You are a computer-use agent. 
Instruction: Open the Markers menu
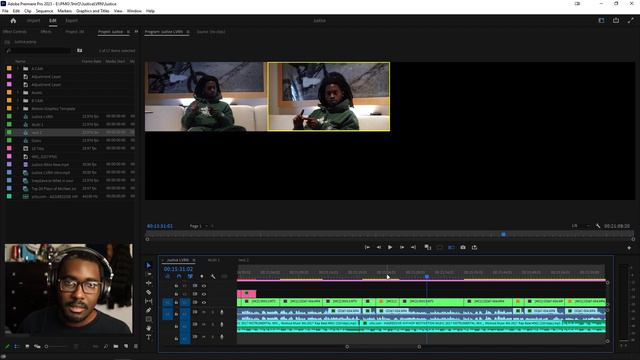pos(64,11)
